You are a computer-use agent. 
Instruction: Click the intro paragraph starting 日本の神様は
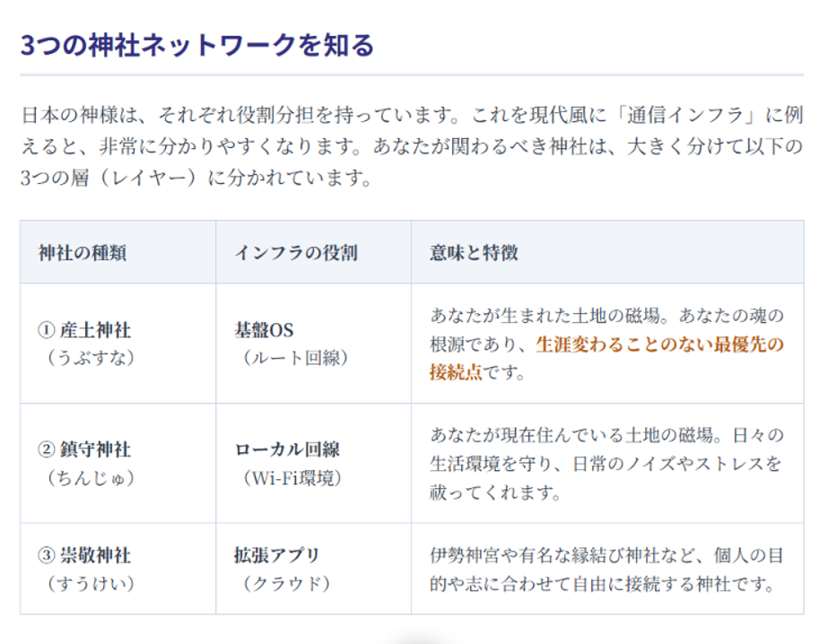412,146
